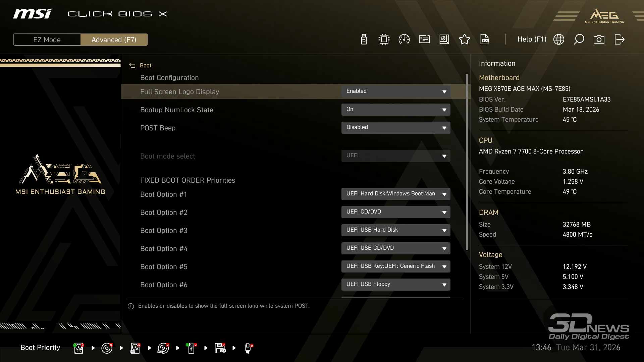Open the language globe icon
644x362 pixels.
[x=558, y=40]
